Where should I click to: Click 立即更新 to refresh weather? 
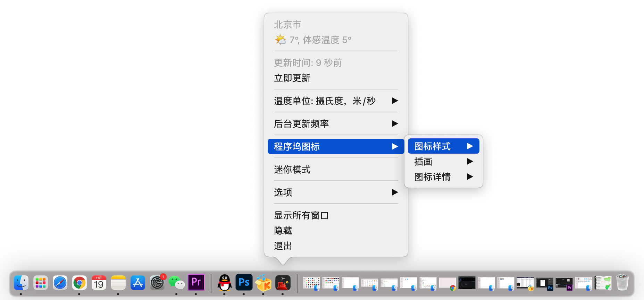coord(292,78)
